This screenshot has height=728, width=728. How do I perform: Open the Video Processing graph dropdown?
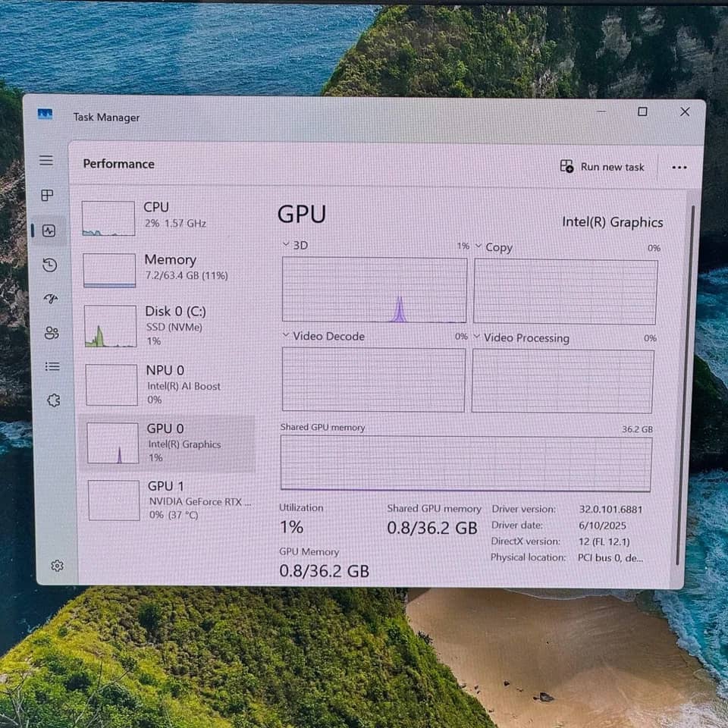476,337
